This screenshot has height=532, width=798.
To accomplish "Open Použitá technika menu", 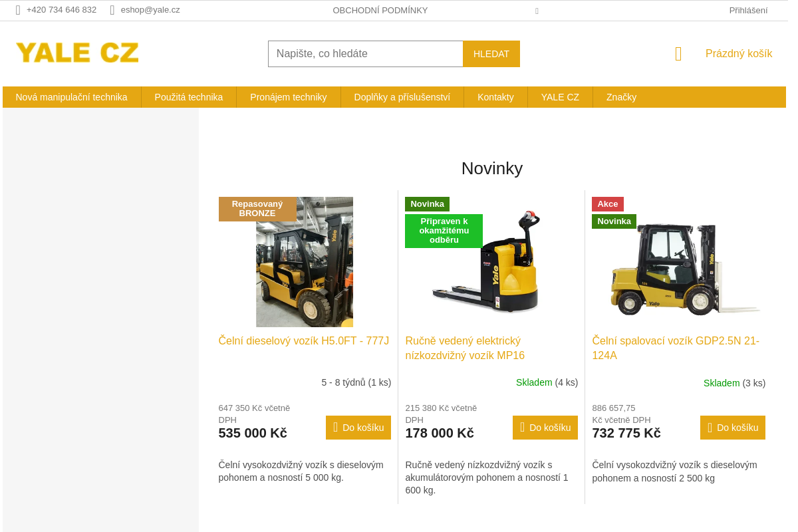I will (189, 97).
